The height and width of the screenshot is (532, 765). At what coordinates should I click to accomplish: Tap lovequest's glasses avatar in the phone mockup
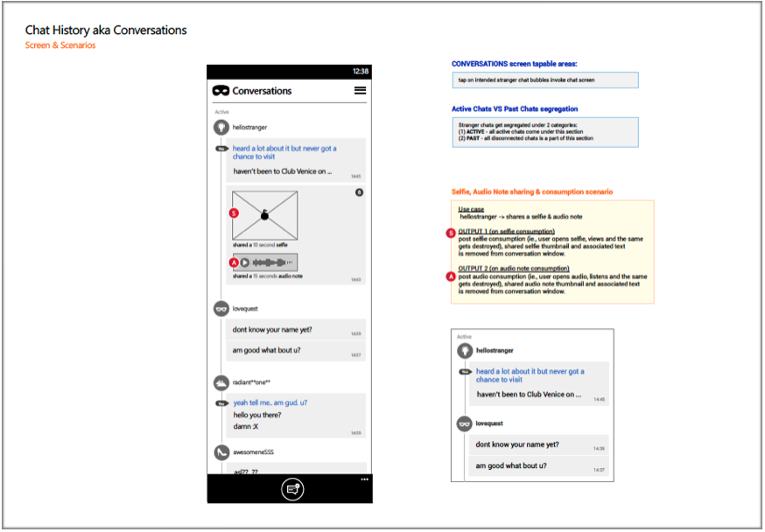click(221, 309)
